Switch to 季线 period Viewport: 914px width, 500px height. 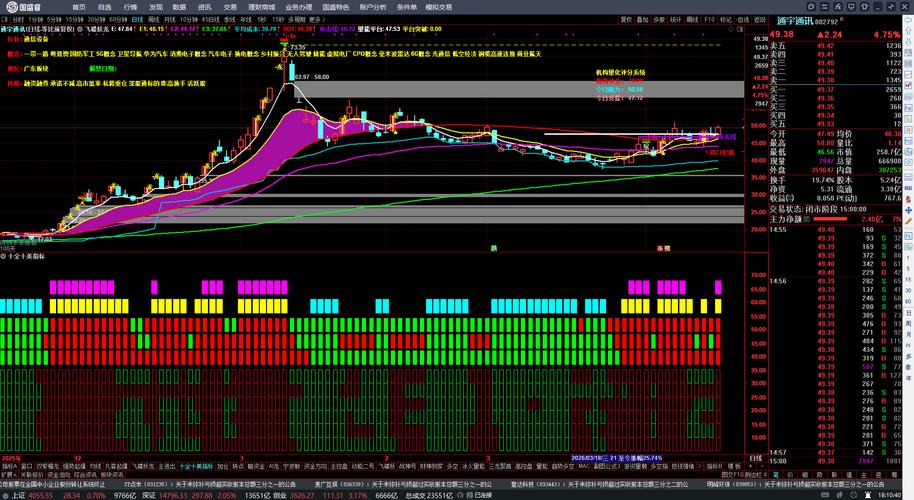230,19
